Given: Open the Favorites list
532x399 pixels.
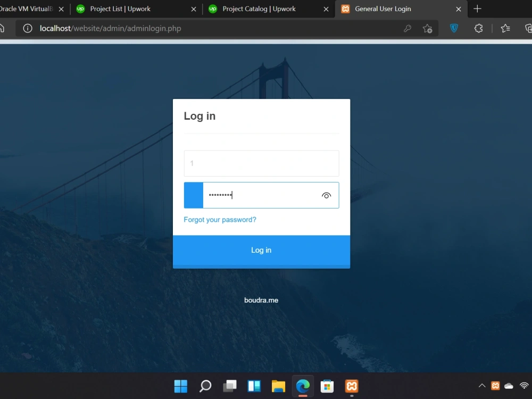Looking at the screenshot, I should pyautogui.click(x=505, y=28).
